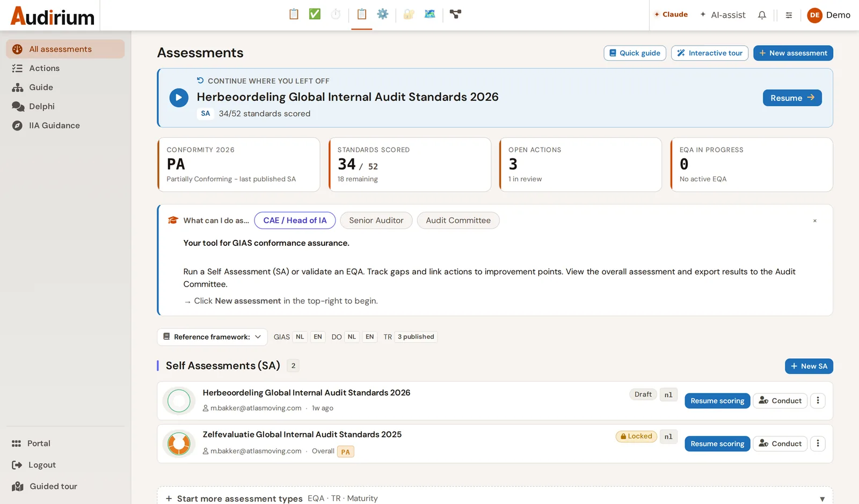The height and width of the screenshot is (504, 859).
Task: Click the node graph toolbar icon
Action: tap(455, 14)
